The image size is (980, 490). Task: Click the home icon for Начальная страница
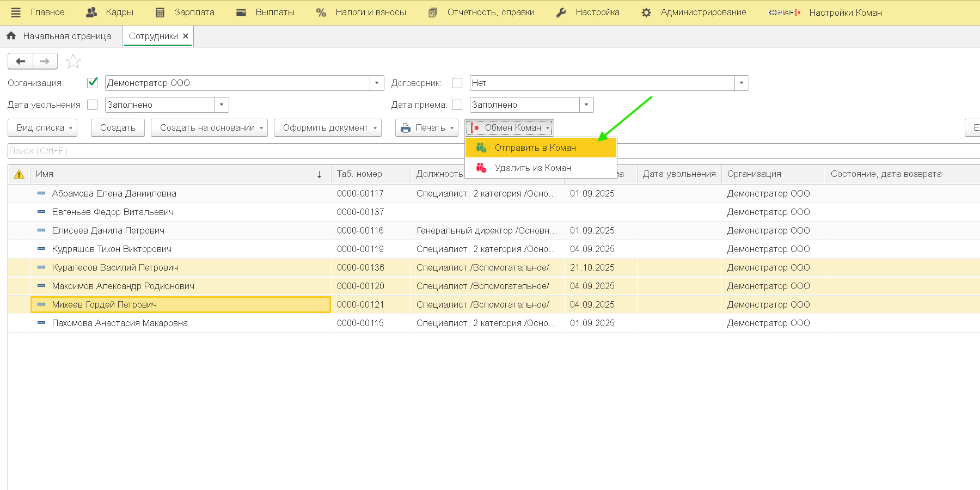click(x=11, y=36)
